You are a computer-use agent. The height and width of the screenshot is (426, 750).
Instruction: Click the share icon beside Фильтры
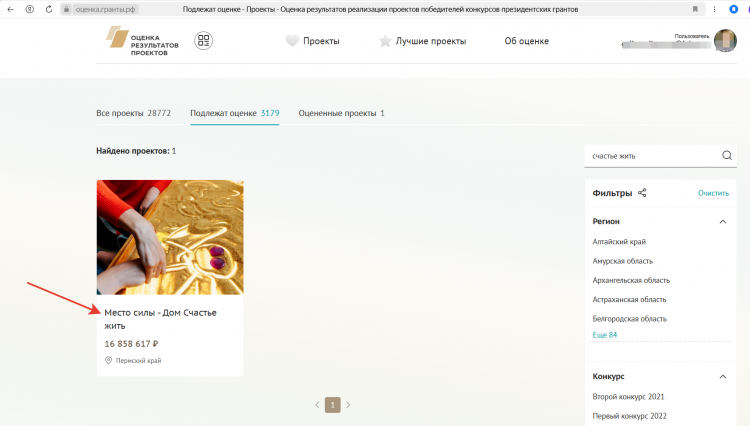pyautogui.click(x=642, y=193)
